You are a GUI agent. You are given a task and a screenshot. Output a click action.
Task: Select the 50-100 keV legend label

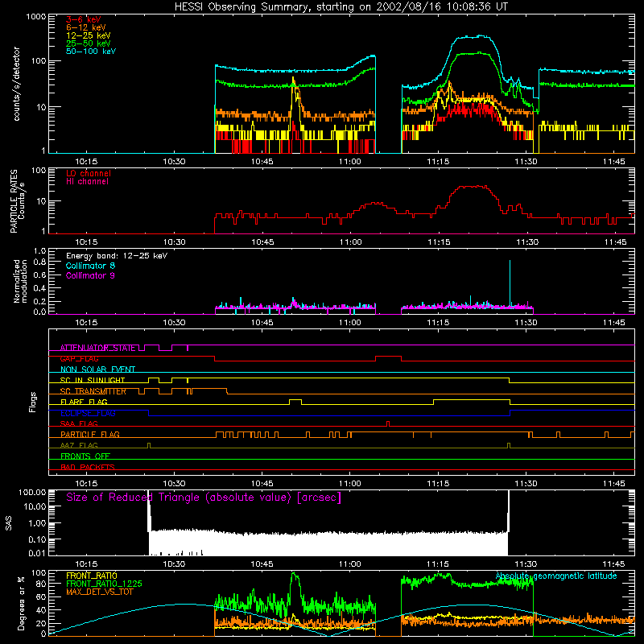[91, 52]
